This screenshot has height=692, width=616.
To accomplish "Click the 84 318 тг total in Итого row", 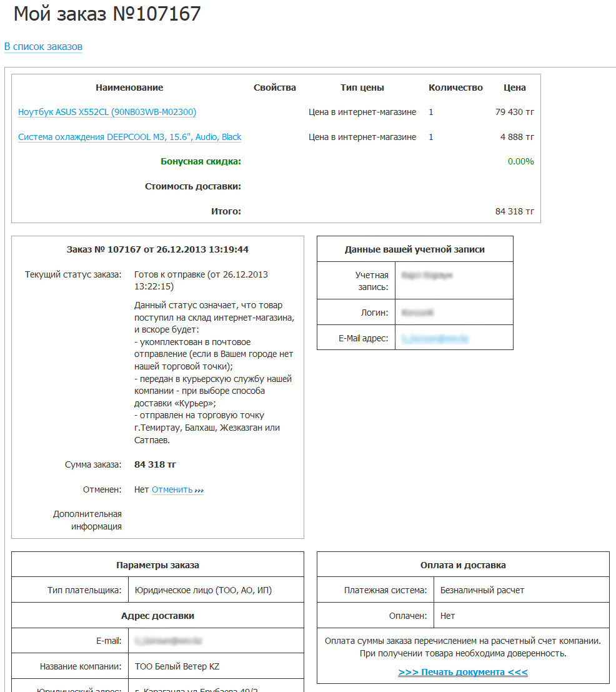I will (x=514, y=211).
